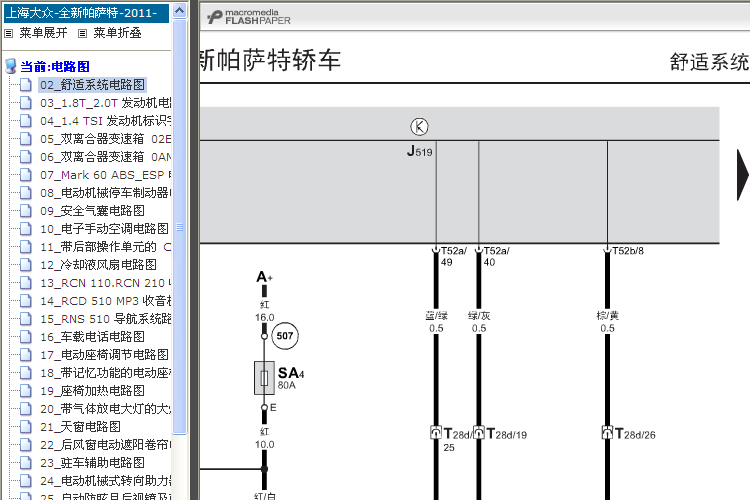Screen dimensions: 750x500
Task: Click the circled 507 node marker
Action: pyautogui.click(x=285, y=336)
